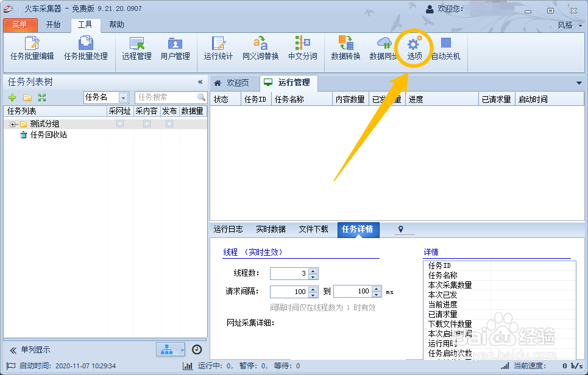Viewport: 588px width, 375px height.
Task: Select the 任务详情 tab
Action: [x=358, y=230]
